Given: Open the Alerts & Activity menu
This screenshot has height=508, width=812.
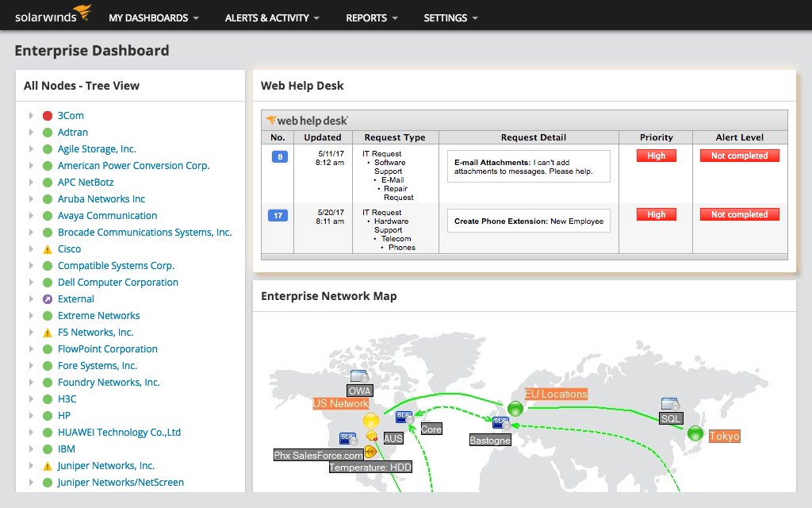Looking at the screenshot, I should [x=272, y=17].
